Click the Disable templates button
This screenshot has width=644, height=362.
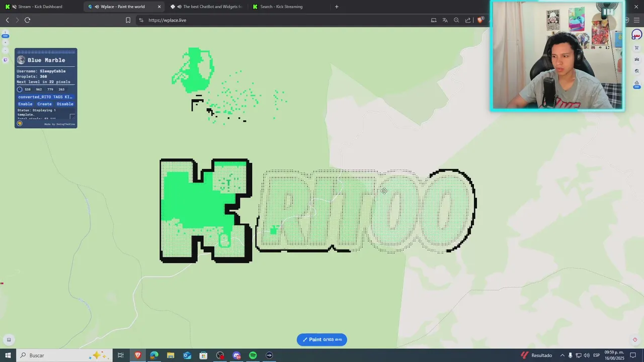click(x=65, y=104)
